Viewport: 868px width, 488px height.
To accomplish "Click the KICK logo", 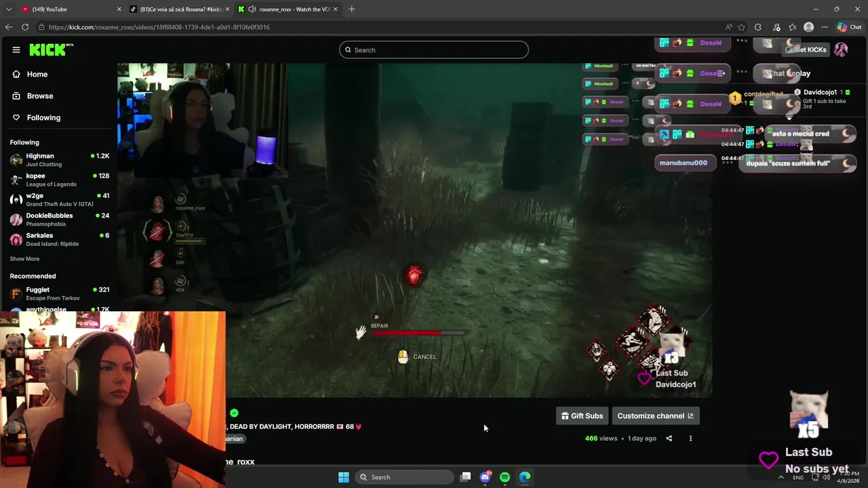I will pyautogui.click(x=51, y=49).
